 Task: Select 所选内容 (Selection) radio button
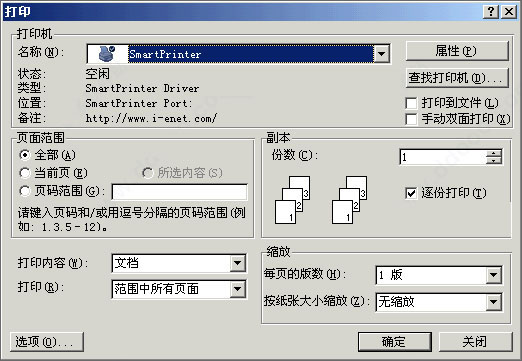click(x=147, y=173)
